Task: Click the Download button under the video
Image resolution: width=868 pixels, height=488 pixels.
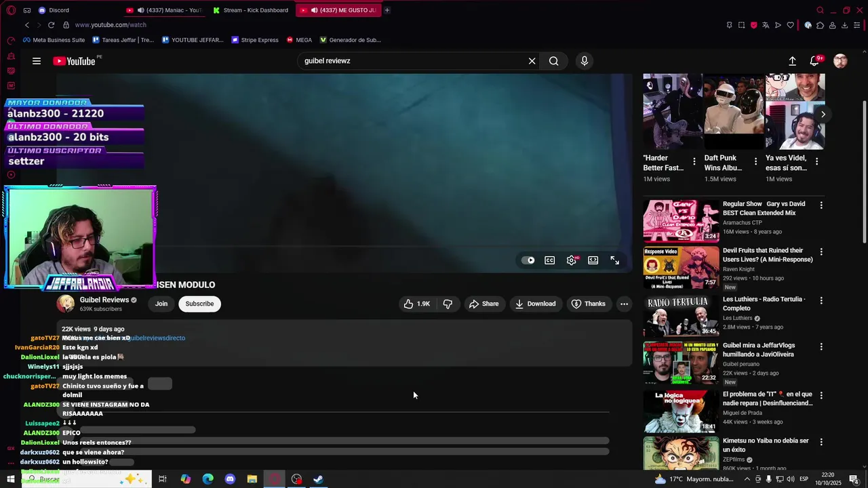Action: pyautogui.click(x=535, y=304)
